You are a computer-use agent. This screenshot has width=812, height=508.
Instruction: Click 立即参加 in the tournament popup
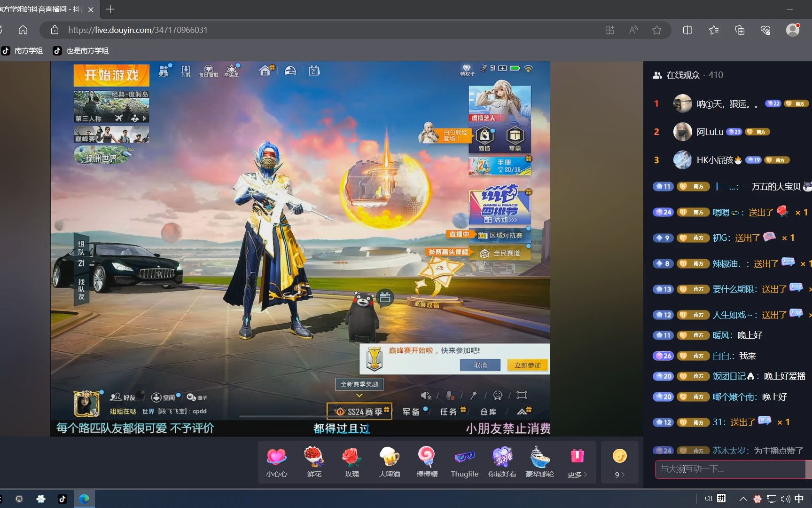point(527,365)
